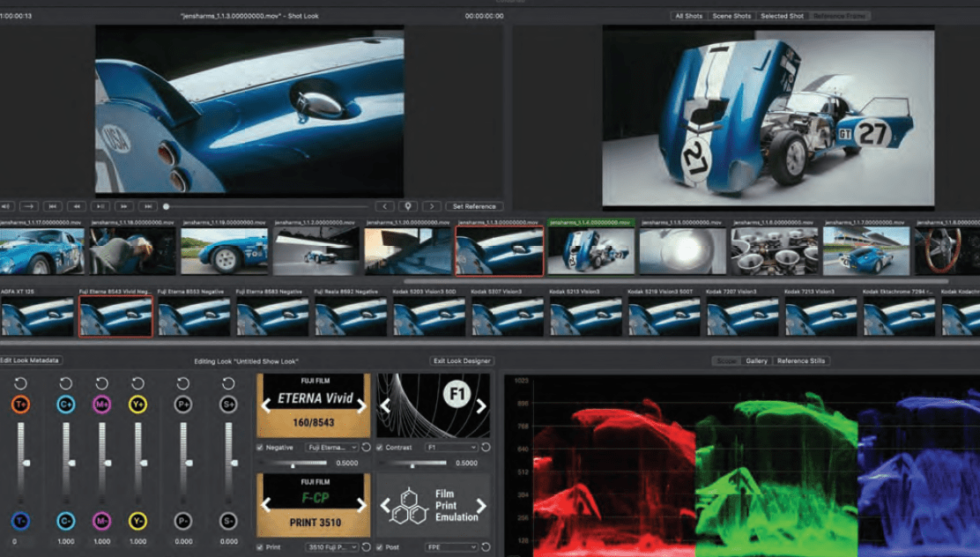Reset the column above the C+ button
980x557 pixels.
tap(65, 383)
